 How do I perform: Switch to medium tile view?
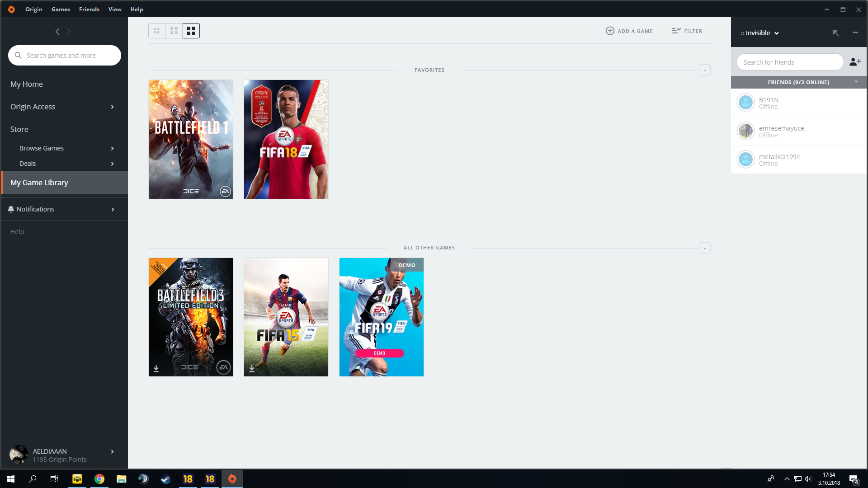[x=174, y=31]
